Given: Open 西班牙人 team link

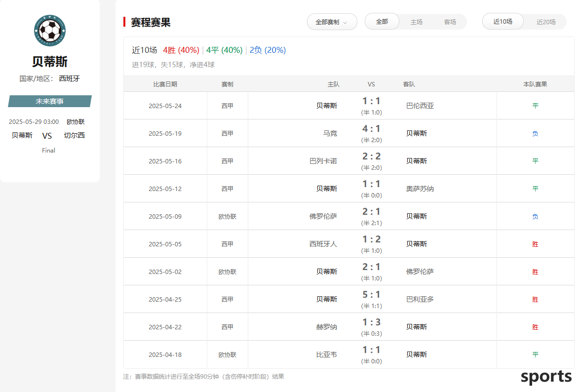Looking at the screenshot, I should [323, 244].
